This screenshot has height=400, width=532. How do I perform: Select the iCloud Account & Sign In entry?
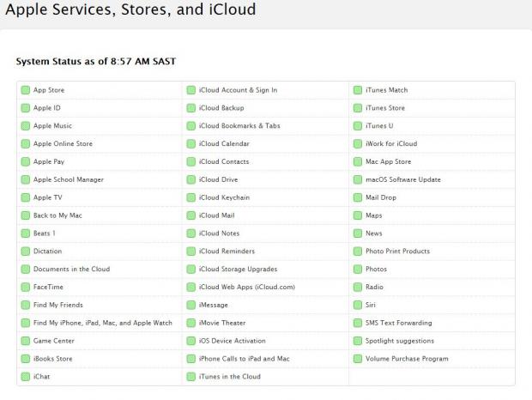click(238, 90)
